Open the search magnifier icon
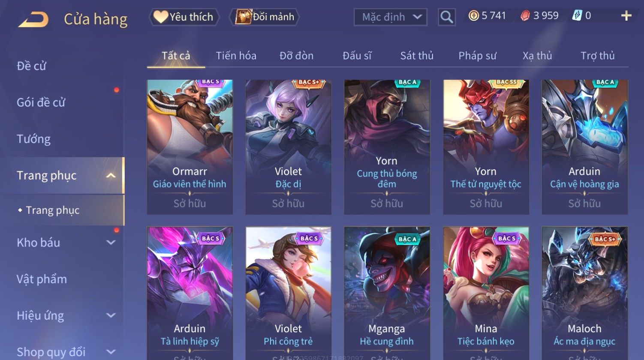Image resolution: width=644 pixels, height=360 pixels. coord(446,17)
